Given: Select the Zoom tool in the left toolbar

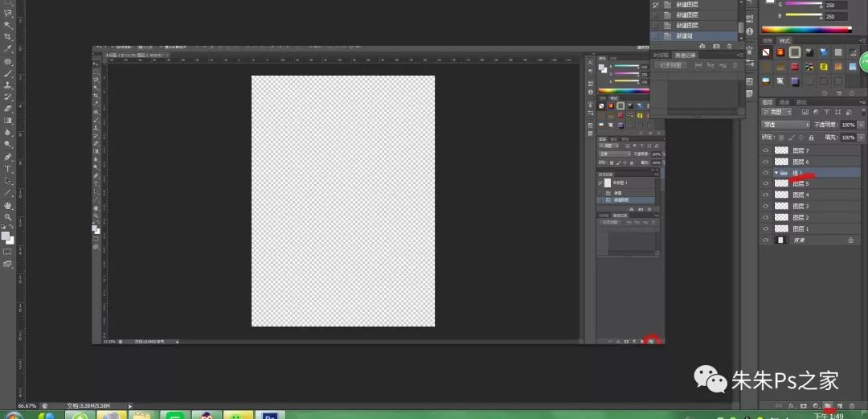Looking at the screenshot, I should [x=8, y=217].
